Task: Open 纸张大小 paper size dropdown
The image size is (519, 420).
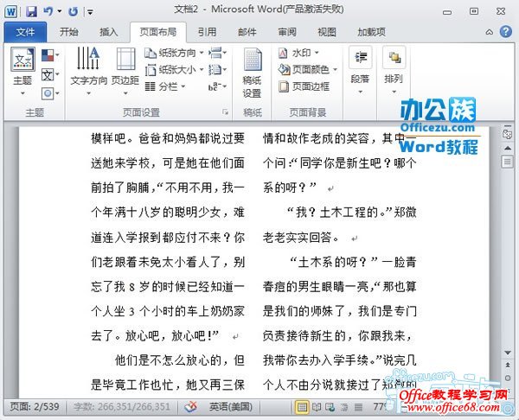Action: (x=174, y=70)
